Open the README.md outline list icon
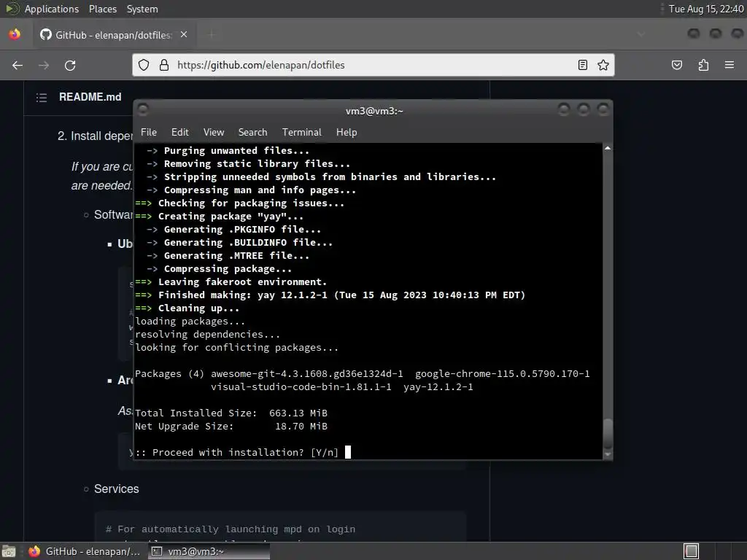The width and height of the screenshot is (747, 560). tap(42, 98)
